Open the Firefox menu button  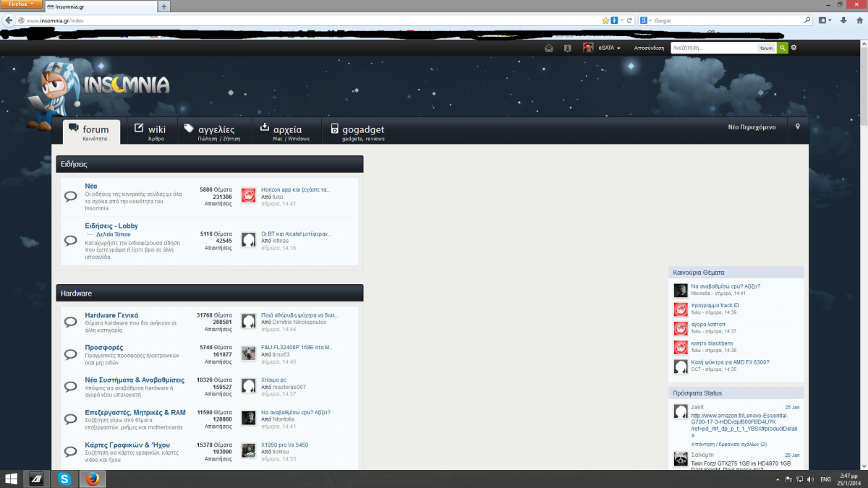20,4
